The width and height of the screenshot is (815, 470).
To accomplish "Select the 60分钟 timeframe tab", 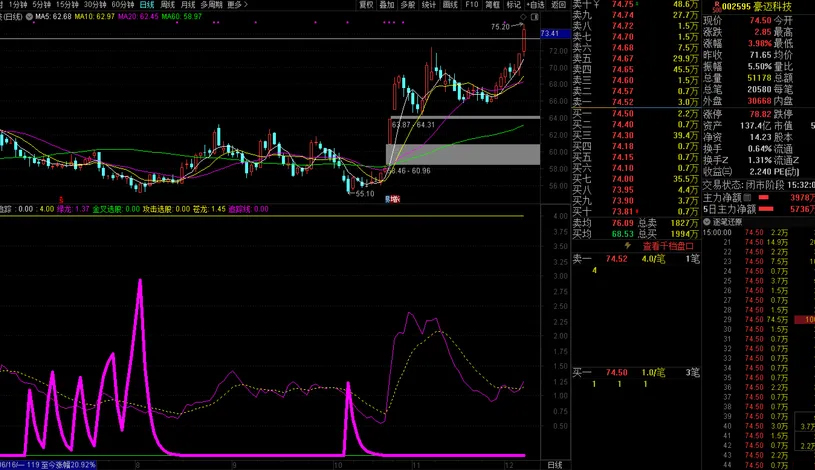I will pos(122,5).
